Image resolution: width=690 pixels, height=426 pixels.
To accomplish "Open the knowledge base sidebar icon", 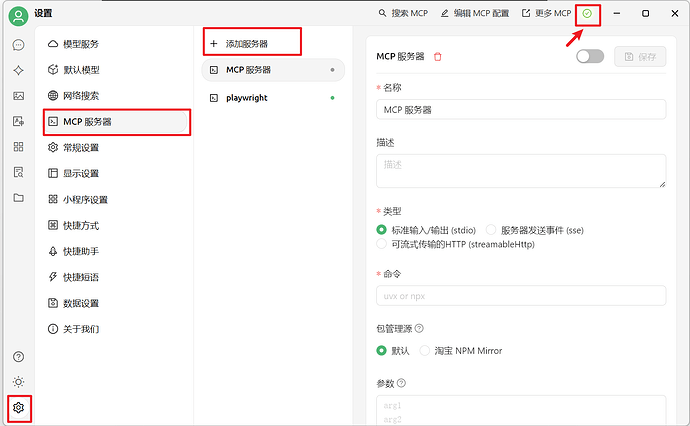I will [18, 172].
